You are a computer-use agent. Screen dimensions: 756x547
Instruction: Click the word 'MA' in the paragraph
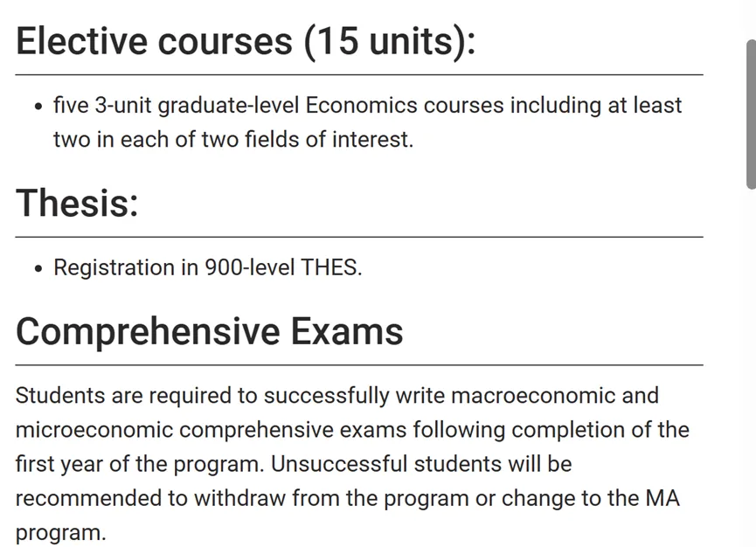662,498
